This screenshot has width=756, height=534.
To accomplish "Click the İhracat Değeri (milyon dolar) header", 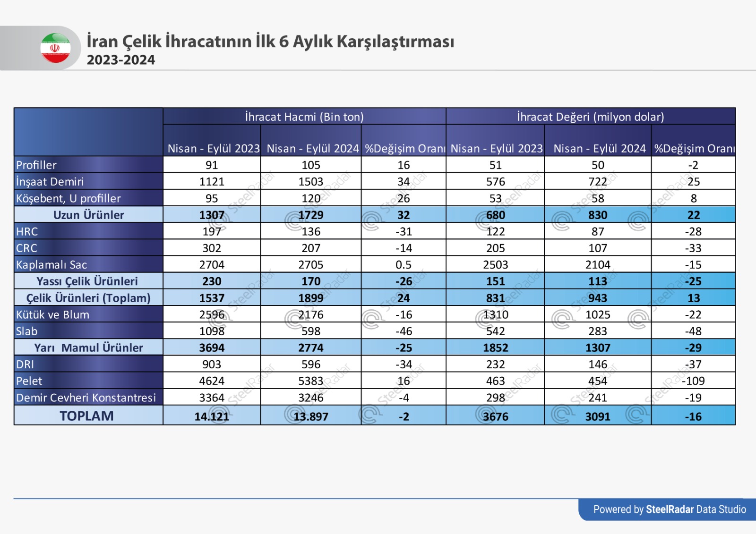I will click(x=591, y=117).
